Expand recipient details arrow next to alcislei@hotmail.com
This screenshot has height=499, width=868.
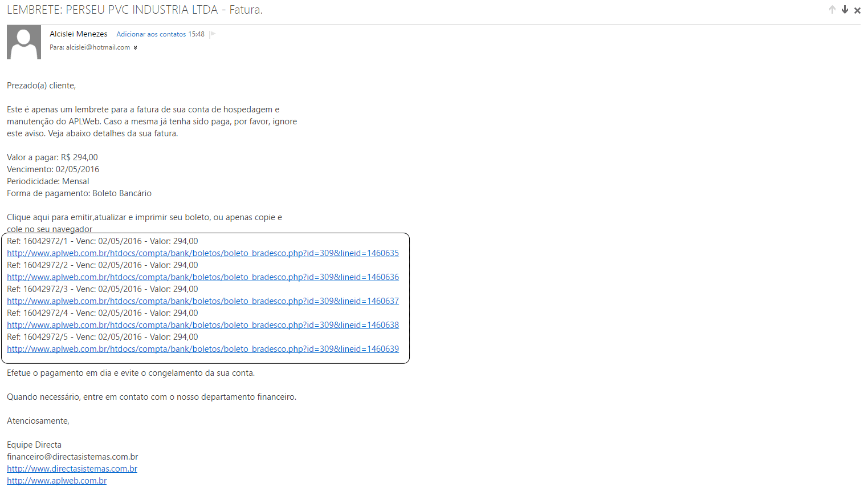tap(135, 48)
